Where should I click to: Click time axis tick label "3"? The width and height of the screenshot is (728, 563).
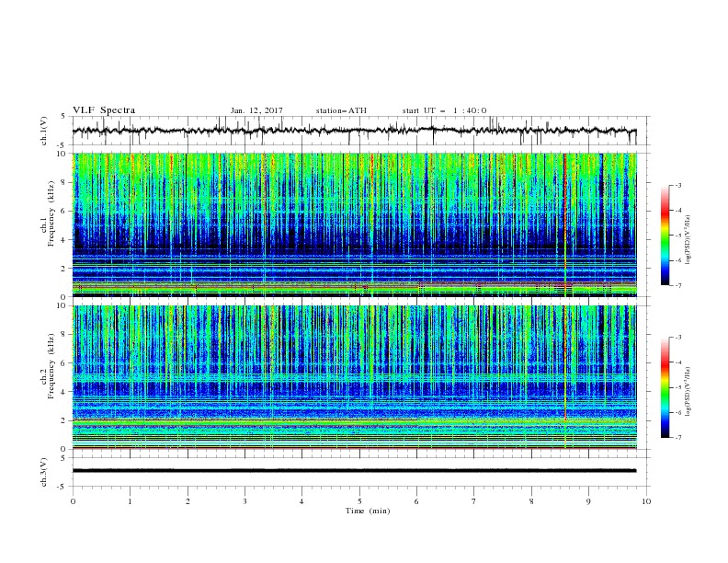click(x=245, y=501)
